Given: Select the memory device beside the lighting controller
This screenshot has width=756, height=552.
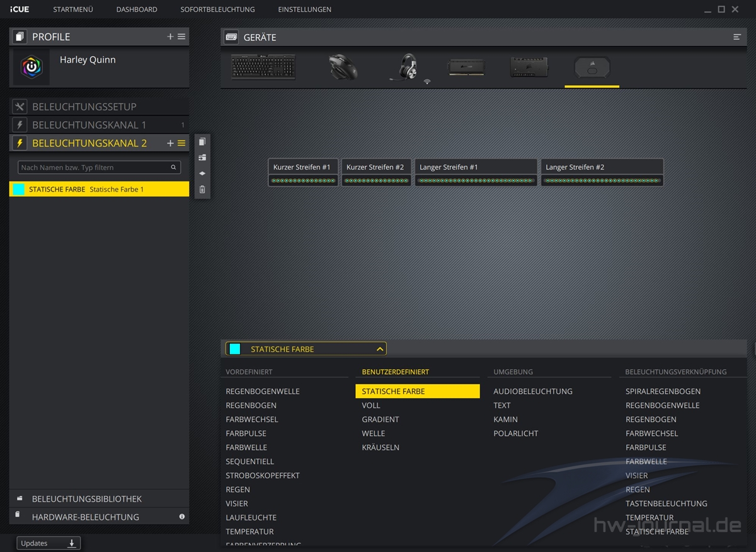Looking at the screenshot, I should pos(529,67).
